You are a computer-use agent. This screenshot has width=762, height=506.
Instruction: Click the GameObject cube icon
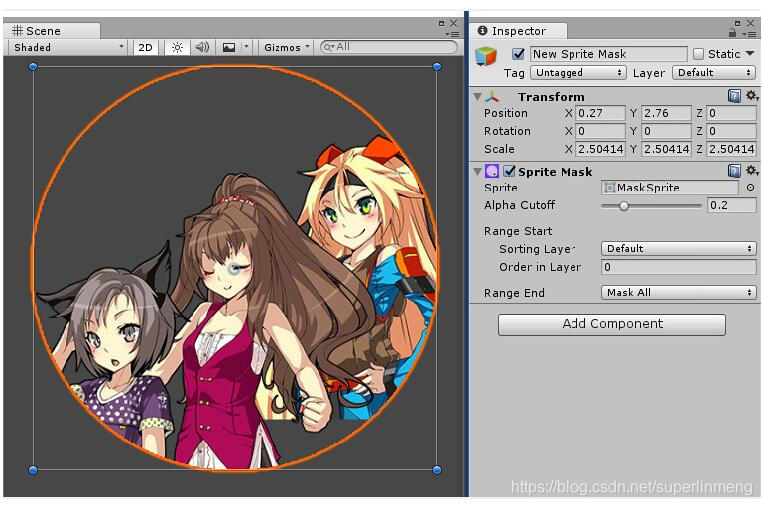click(x=485, y=57)
